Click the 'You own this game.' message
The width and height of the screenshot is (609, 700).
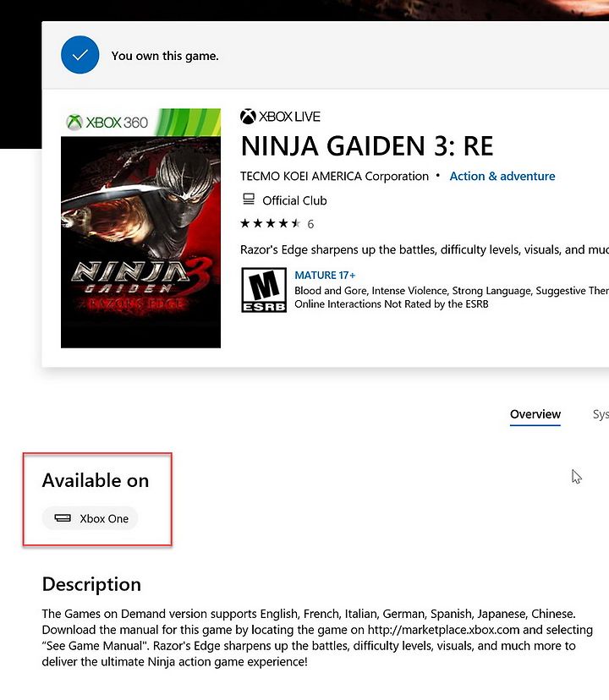[165, 56]
